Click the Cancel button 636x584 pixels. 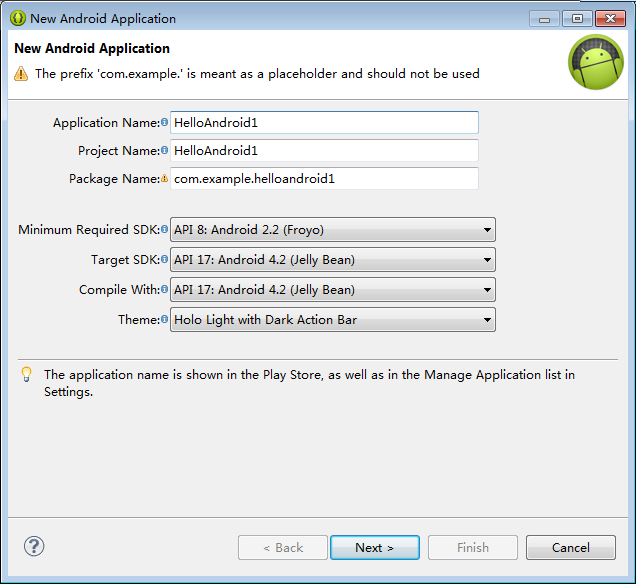click(x=571, y=548)
